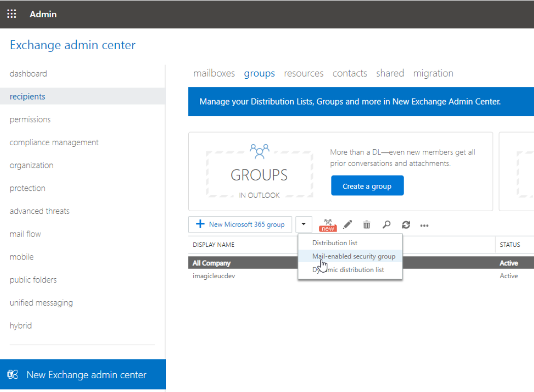
Task: Click the app launcher grid icon
Action: click(11, 14)
